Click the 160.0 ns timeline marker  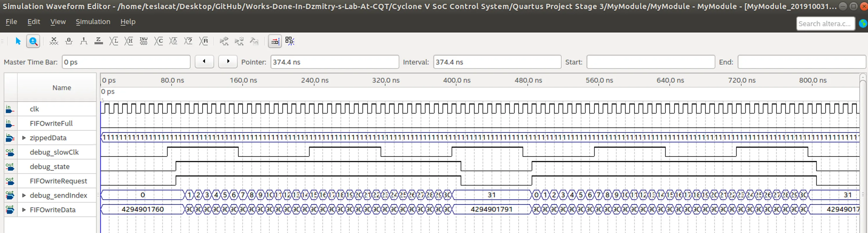pos(243,80)
